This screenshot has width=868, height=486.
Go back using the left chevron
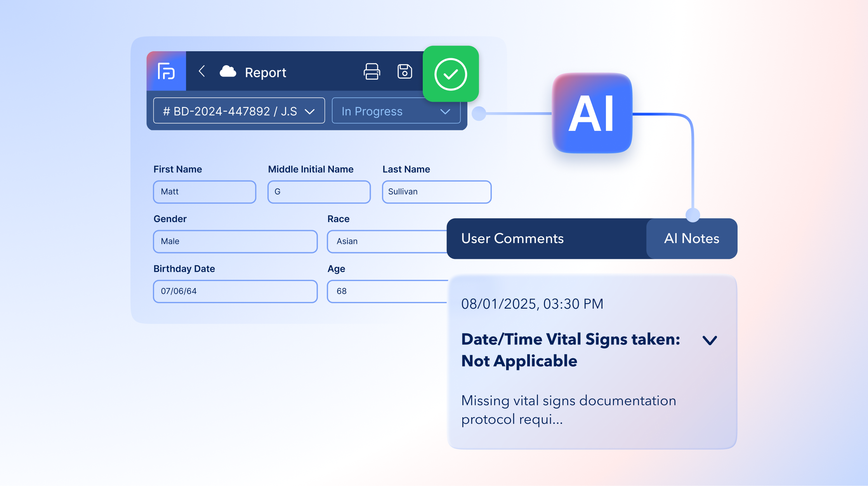click(x=201, y=71)
